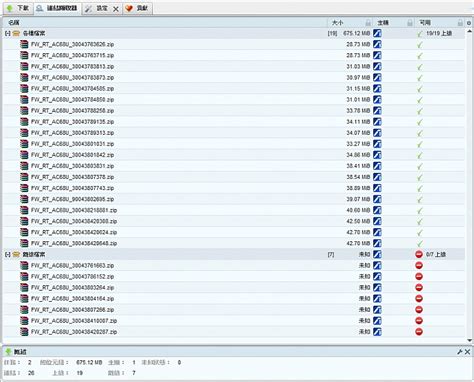The image size is (474, 382).
Task: Sort by the Availability column header
Action: coord(425,23)
